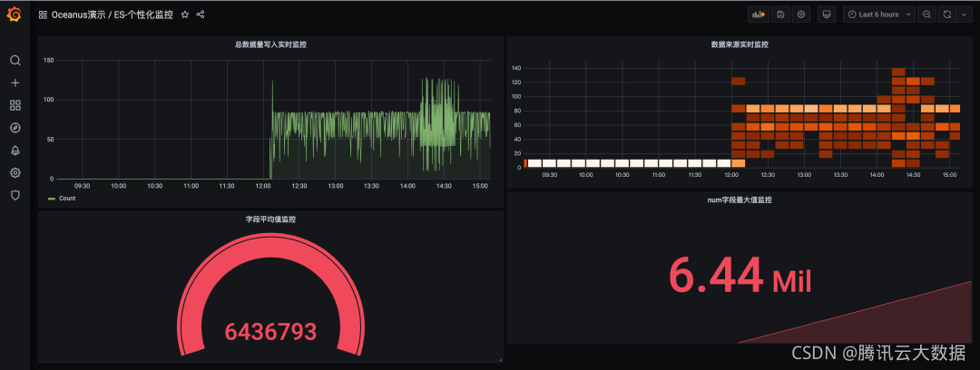Toggle the Count series in legend
This screenshot has width=980, height=370.
click(67, 198)
